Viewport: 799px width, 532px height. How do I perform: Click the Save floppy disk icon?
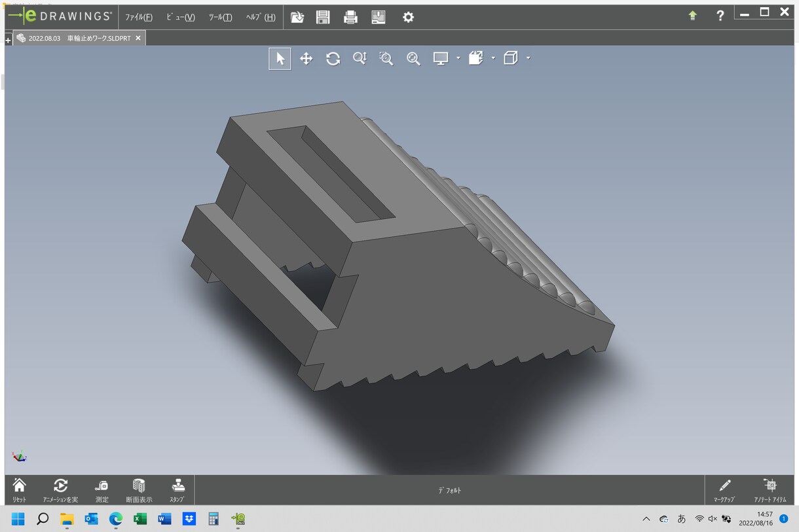click(x=323, y=17)
